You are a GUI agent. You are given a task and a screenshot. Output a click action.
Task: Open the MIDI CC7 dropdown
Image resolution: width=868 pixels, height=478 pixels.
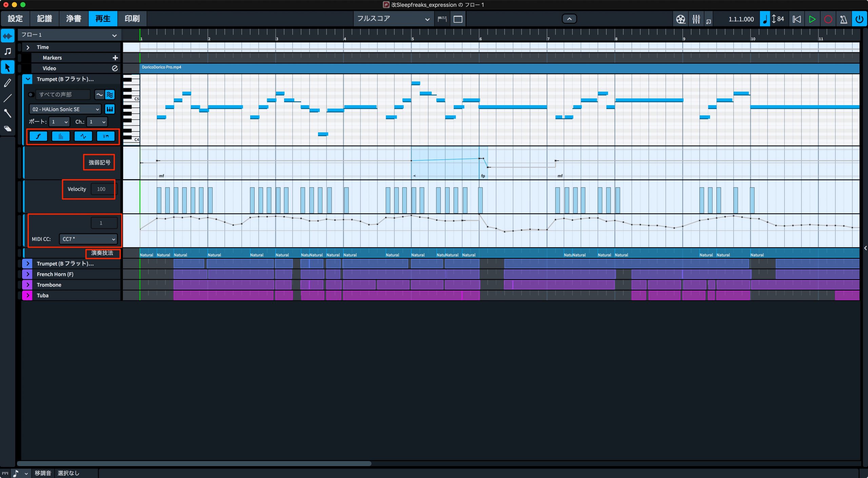[88, 239]
